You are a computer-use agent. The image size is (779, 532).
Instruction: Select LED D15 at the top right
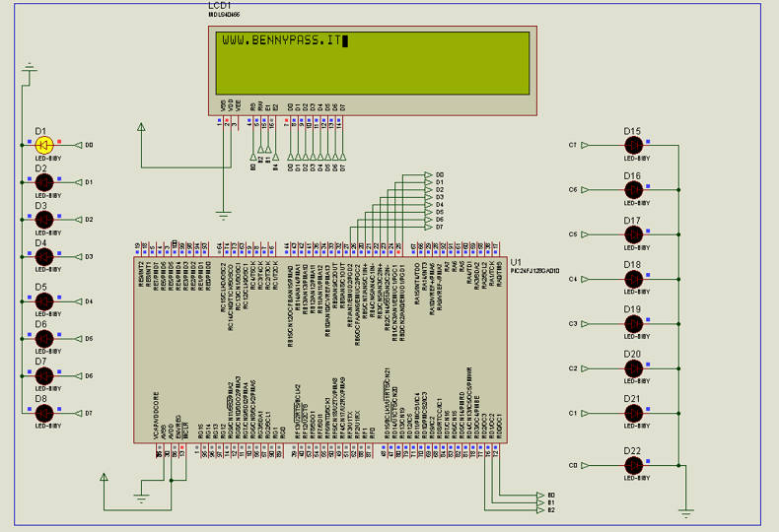(x=633, y=145)
